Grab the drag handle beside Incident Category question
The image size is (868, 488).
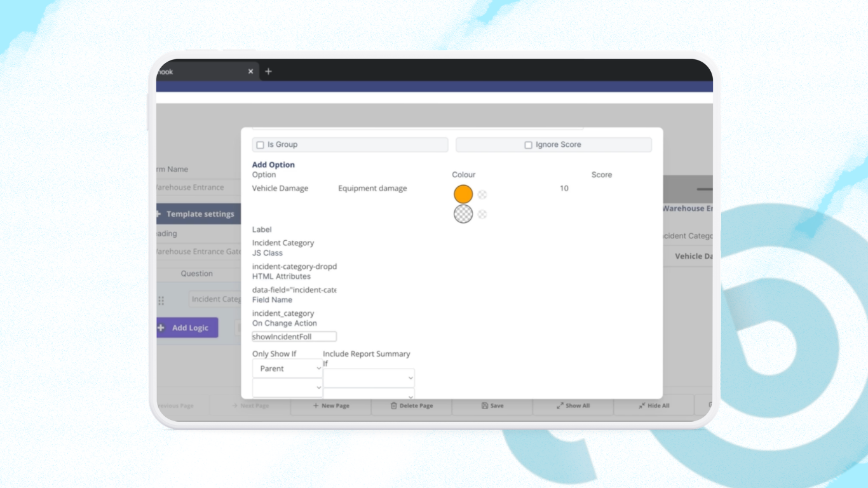click(161, 301)
